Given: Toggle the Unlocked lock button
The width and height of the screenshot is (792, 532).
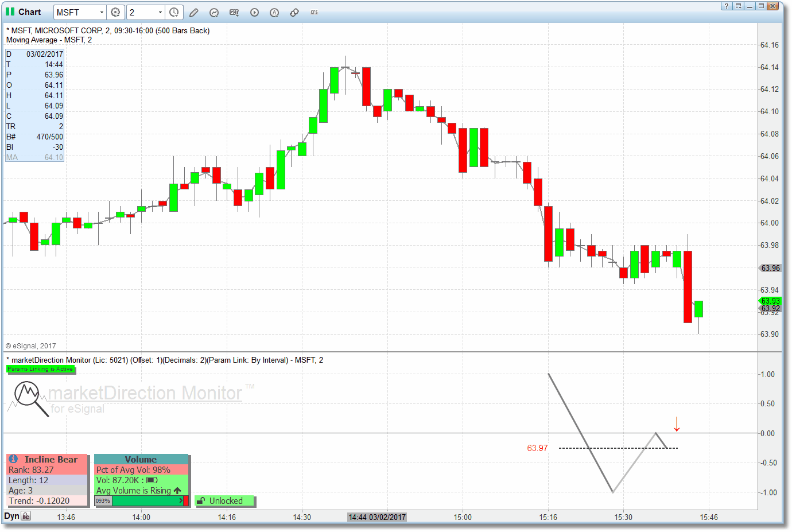Looking at the screenshot, I should click(x=225, y=501).
